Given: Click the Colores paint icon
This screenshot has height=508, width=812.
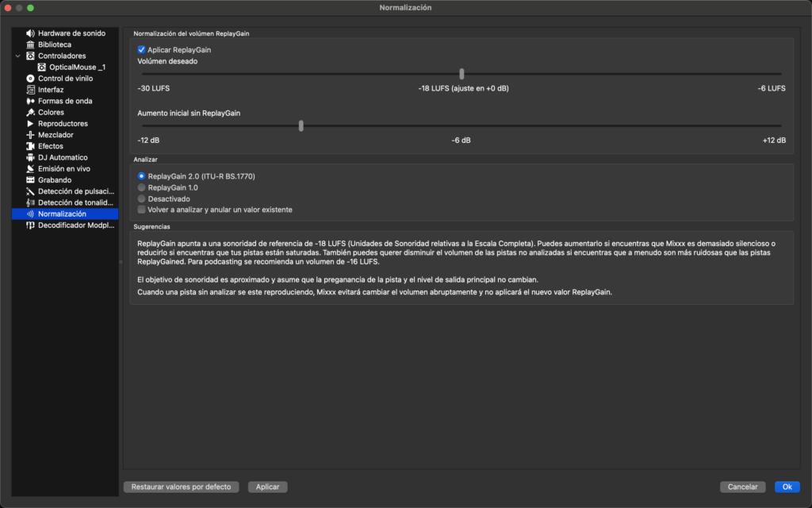Looking at the screenshot, I should [31, 113].
